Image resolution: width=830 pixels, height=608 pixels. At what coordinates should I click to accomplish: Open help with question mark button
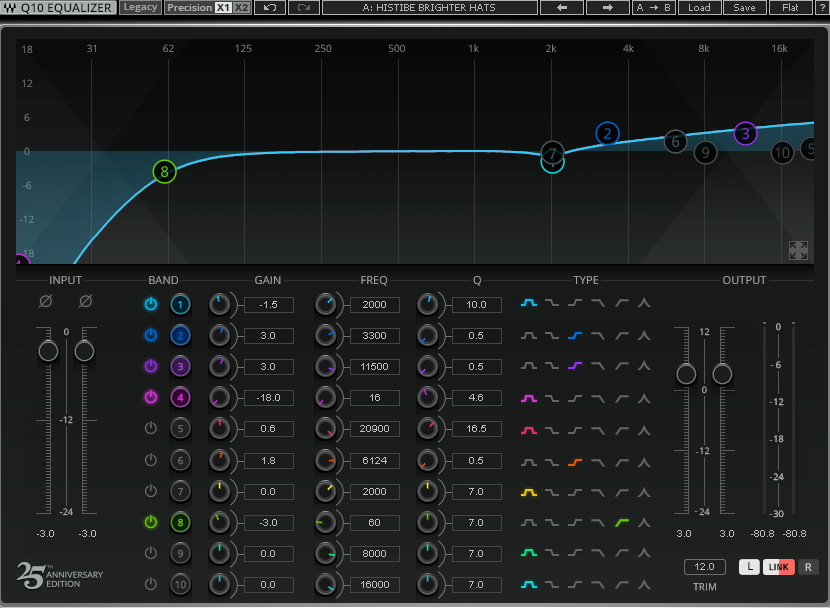822,7
